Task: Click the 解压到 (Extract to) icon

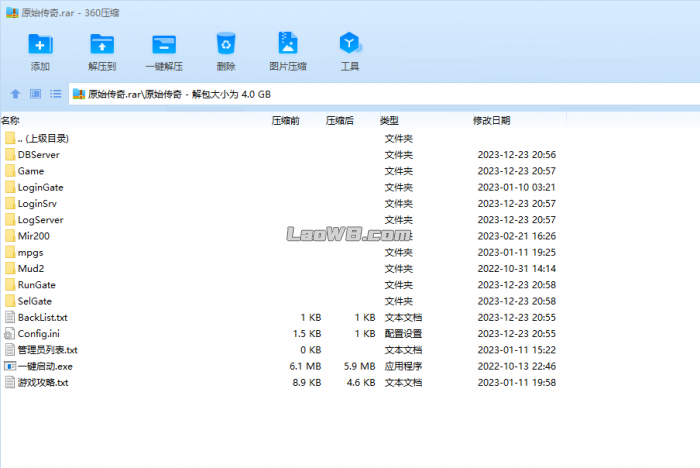Action: click(x=102, y=45)
